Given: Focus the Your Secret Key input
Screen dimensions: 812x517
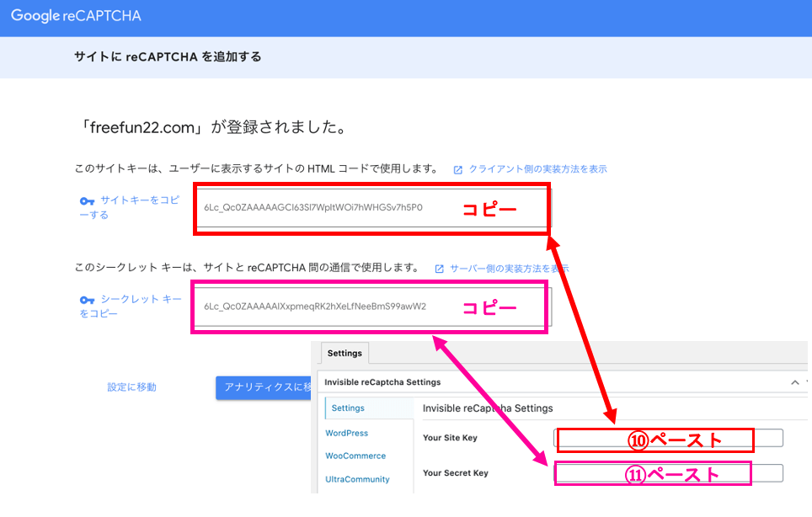Looking at the screenshot, I should (x=668, y=473).
